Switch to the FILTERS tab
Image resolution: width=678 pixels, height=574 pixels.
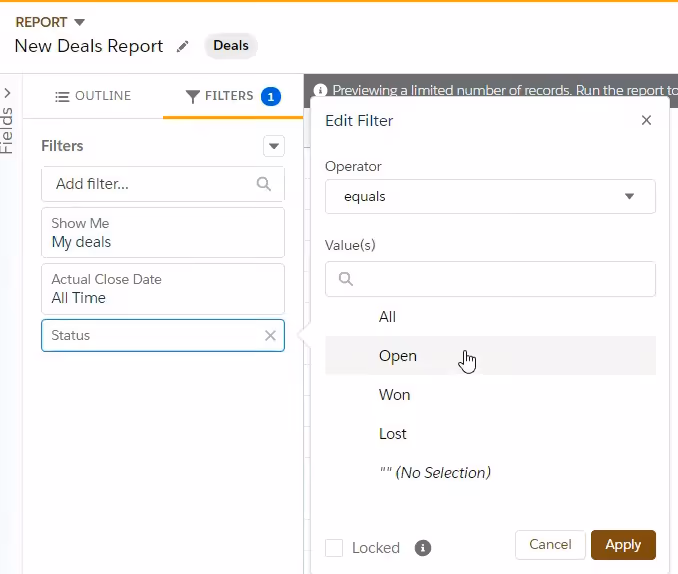(x=233, y=96)
